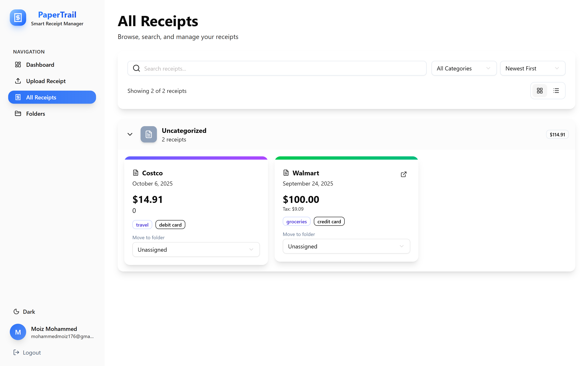Open Costco's Move to folder dropdown
This screenshot has width=588, height=366.
(x=196, y=250)
